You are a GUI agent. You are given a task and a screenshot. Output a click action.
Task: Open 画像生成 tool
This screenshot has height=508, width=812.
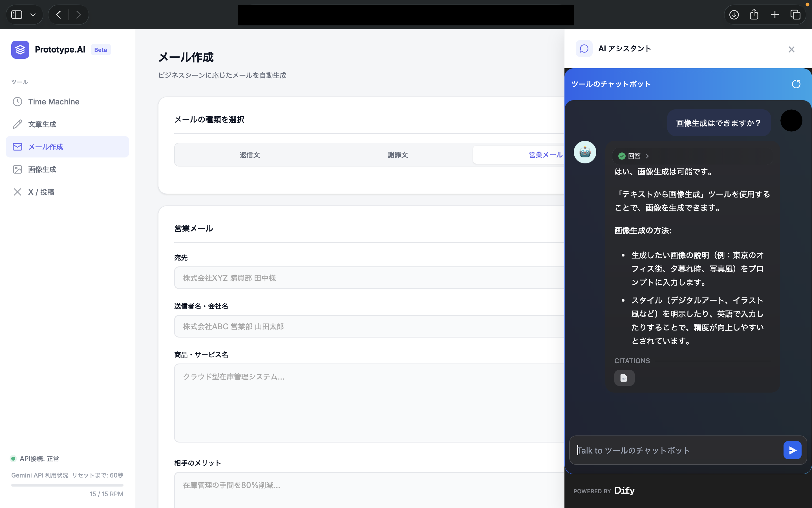[67, 169]
